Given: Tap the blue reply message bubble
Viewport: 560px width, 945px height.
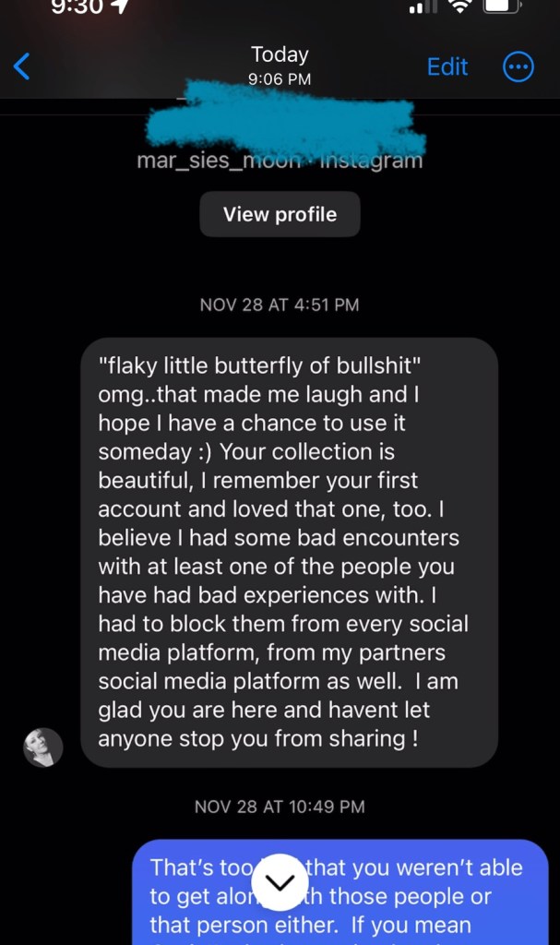Looking at the screenshot, I should [x=340, y=892].
